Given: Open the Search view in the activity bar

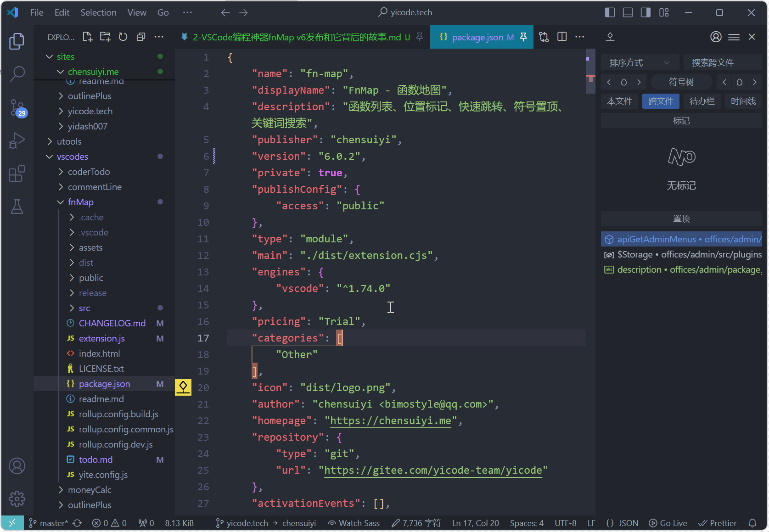Looking at the screenshot, I should tap(17, 74).
